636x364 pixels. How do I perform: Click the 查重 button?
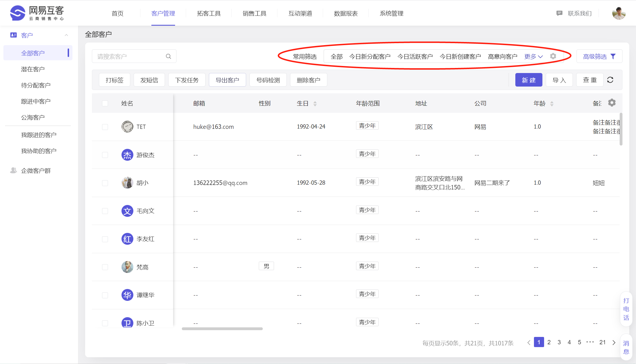pyautogui.click(x=590, y=80)
